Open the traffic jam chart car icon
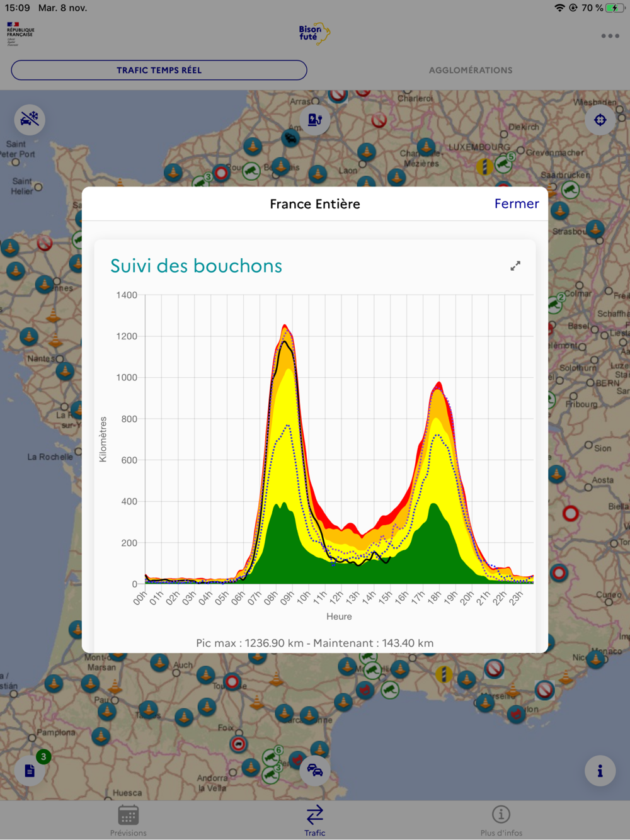 tap(314, 770)
